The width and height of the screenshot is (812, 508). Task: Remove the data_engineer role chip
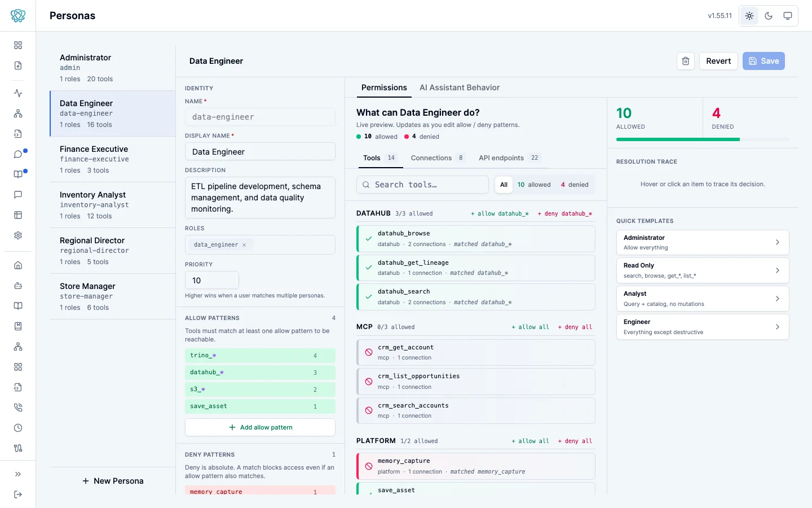[x=244, y=245]
